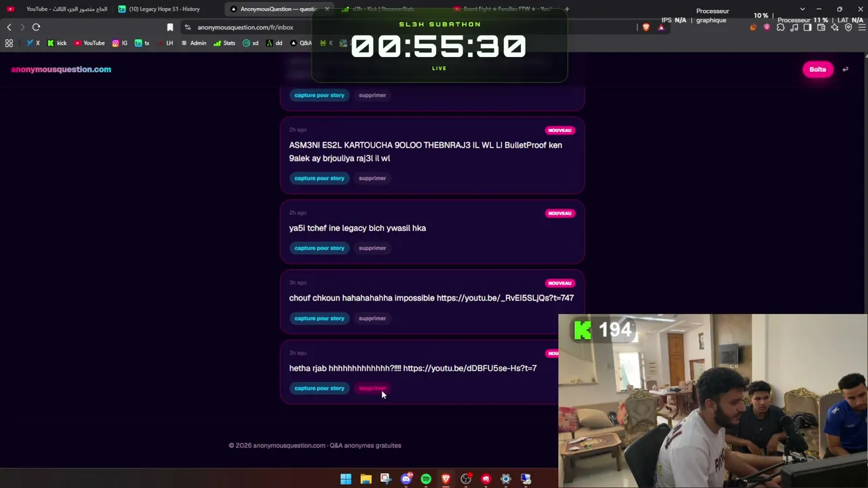Viewport: 868px width, 488px height.
Task: Open the YouTube bookmark
Action: 90,43
